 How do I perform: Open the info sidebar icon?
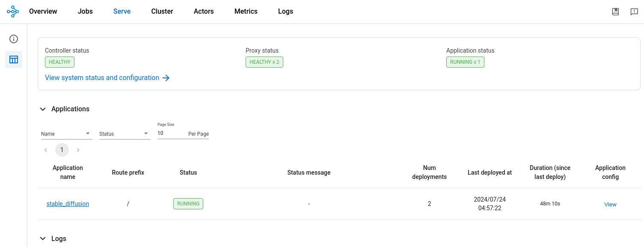coord(14,39)
